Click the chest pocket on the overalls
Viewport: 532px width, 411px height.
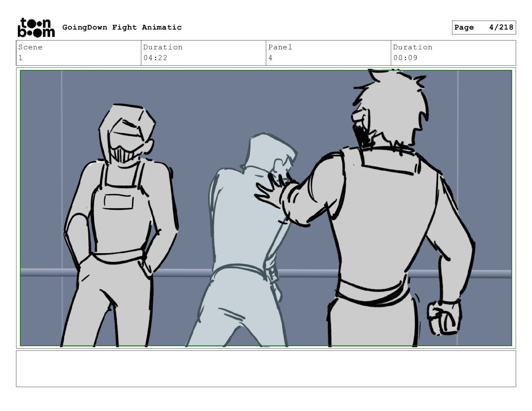pyautogui.click(x=119, y=202)
